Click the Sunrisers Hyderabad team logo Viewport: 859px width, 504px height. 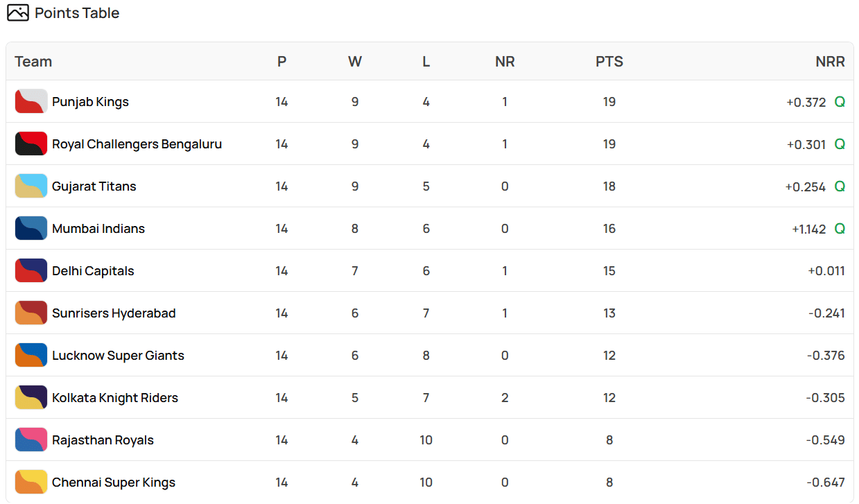31,313
